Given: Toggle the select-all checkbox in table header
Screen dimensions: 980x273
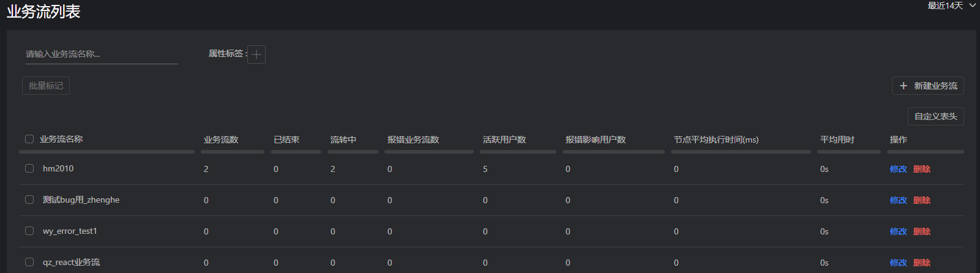Looking at the screenshot, I should point(29,139).
